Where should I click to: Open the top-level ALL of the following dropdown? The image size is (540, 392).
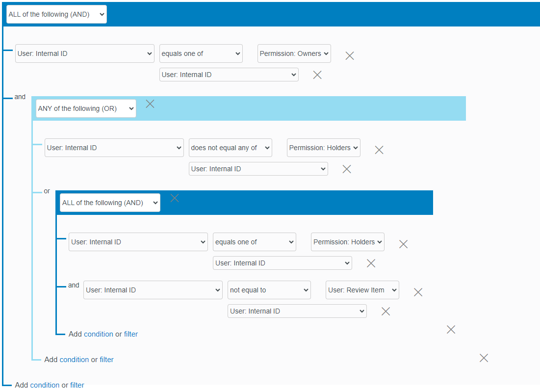(56, 14)
